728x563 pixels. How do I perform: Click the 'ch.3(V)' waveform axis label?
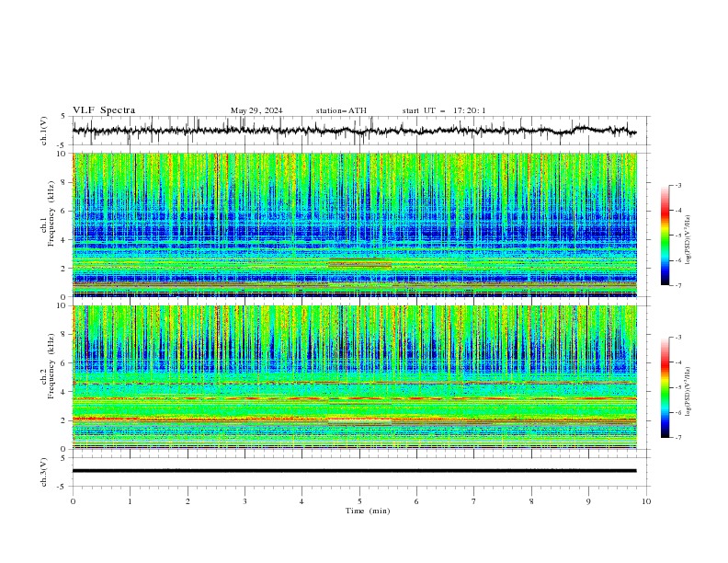click(44, 472)
